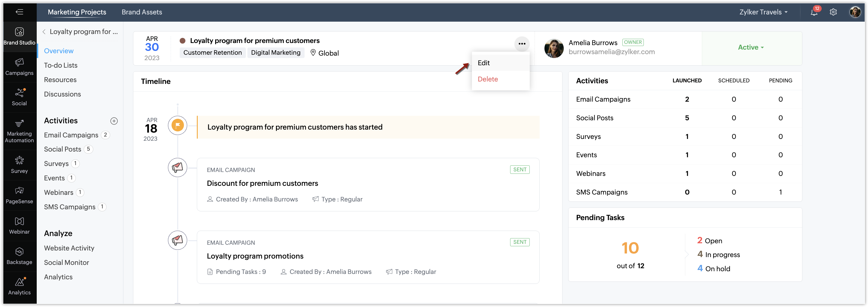868x307 pixels.
Task: Open the Active status dropdown
Action: [751, 48]
